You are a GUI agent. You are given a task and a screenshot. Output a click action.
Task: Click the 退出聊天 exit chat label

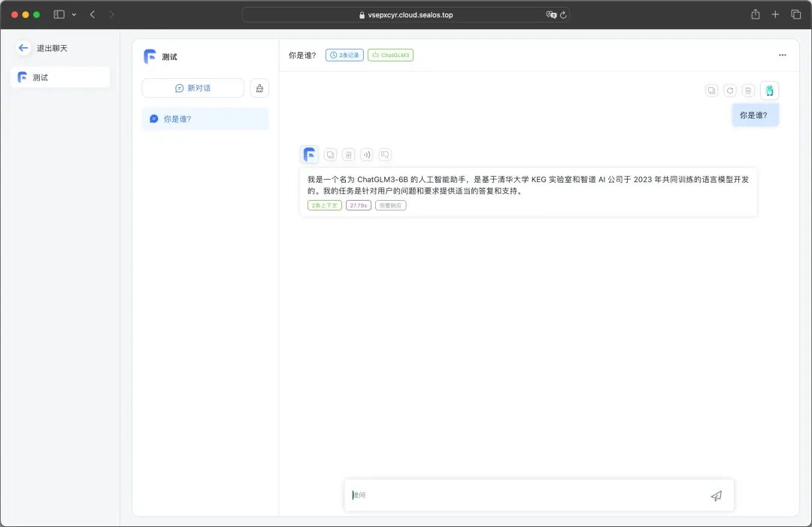point(52,48)
